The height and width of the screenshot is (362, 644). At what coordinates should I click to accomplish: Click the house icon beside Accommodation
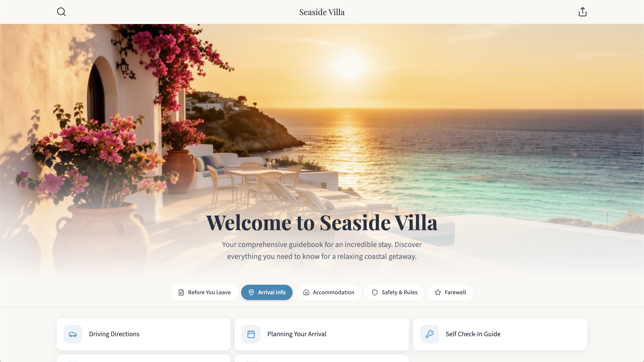(x=306, y=292)
